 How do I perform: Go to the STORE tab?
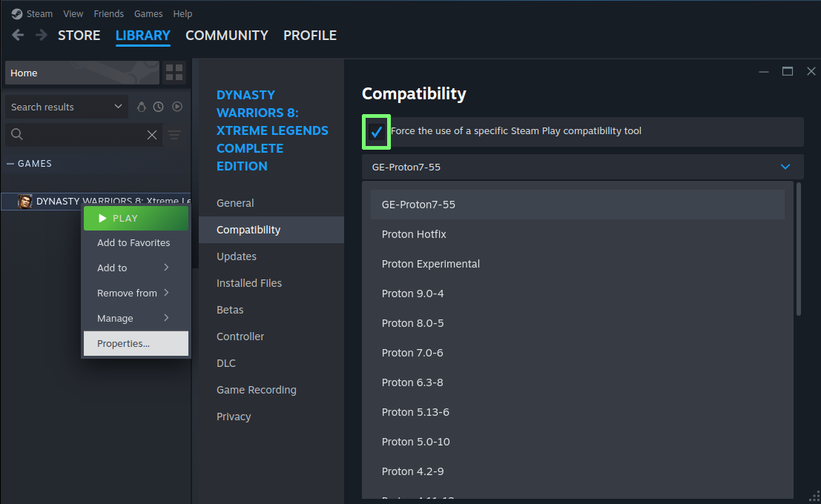pos(79,36)
